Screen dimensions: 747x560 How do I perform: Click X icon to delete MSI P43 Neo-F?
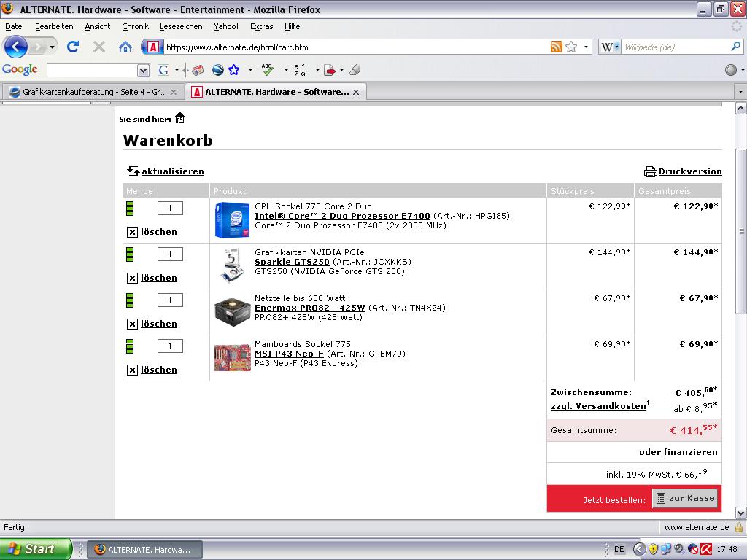[133, 370]
